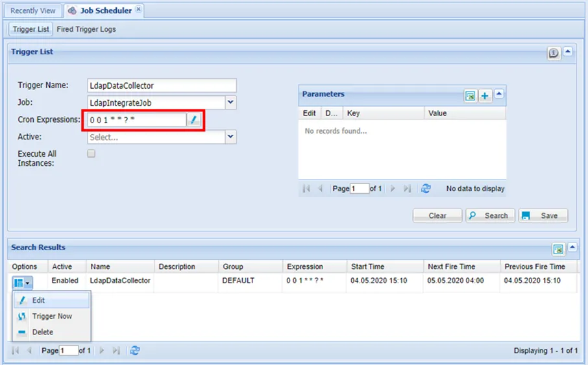Click the Job Scheduler tab icon
588x365 pixels.
coord(72,10)
